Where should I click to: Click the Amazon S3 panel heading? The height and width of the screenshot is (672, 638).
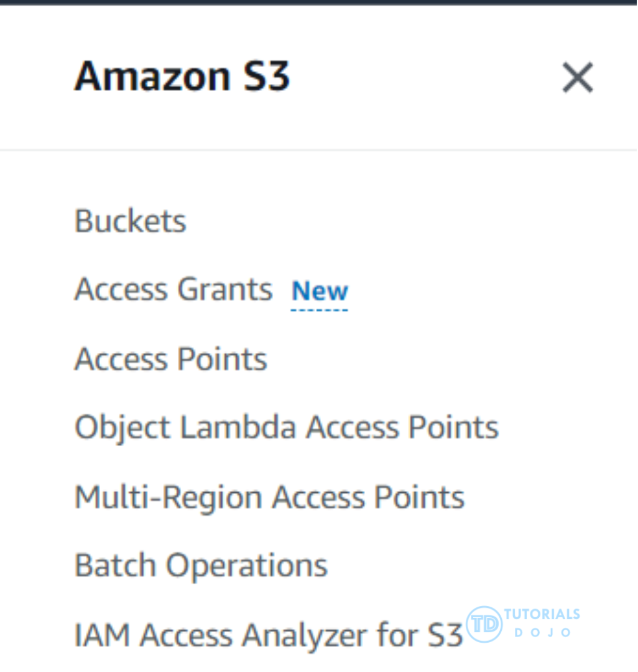click(182, 77)
